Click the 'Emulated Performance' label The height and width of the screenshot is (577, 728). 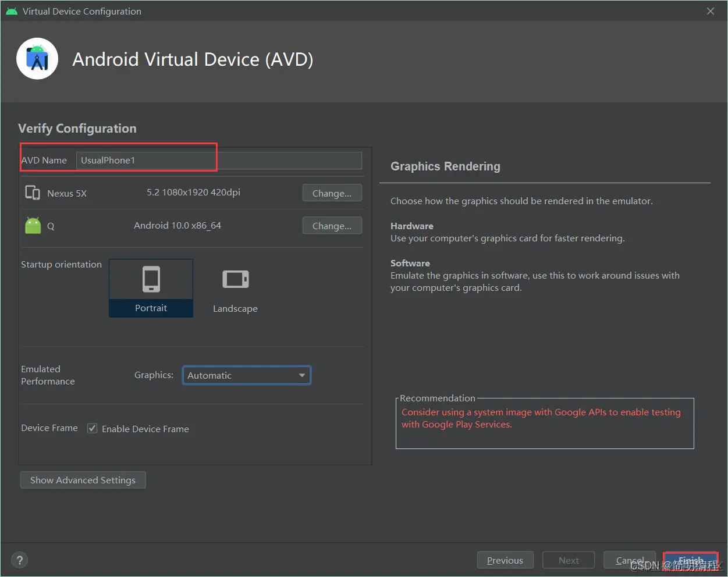point(48,375)
